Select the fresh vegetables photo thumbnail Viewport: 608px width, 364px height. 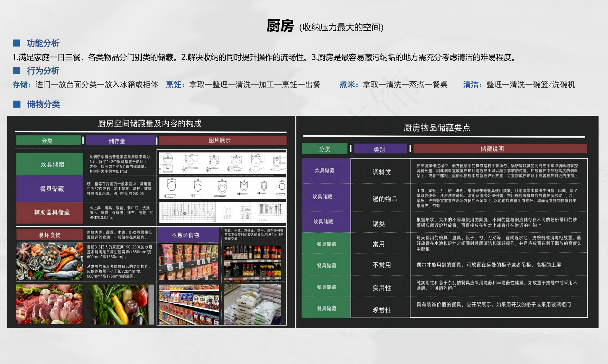point(121,304)
